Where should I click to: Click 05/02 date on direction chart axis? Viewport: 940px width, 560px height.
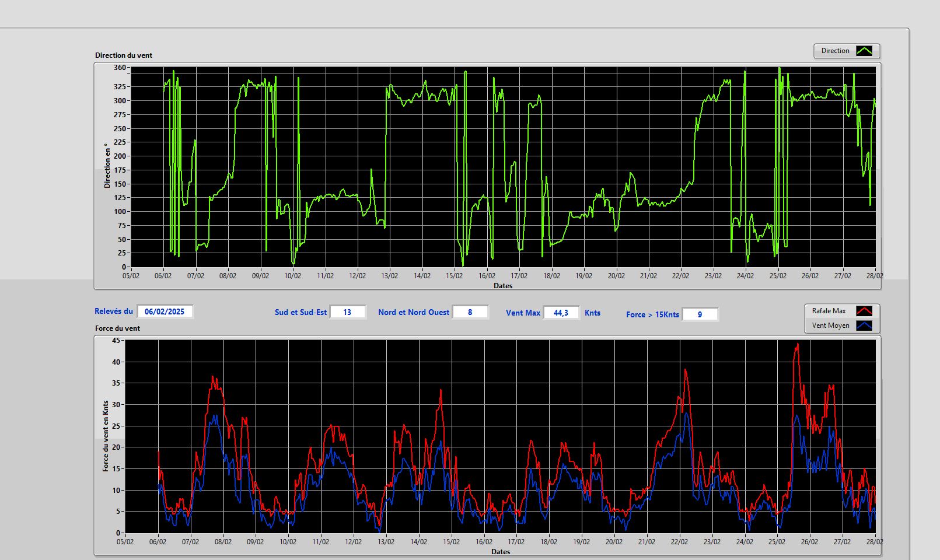131,276
